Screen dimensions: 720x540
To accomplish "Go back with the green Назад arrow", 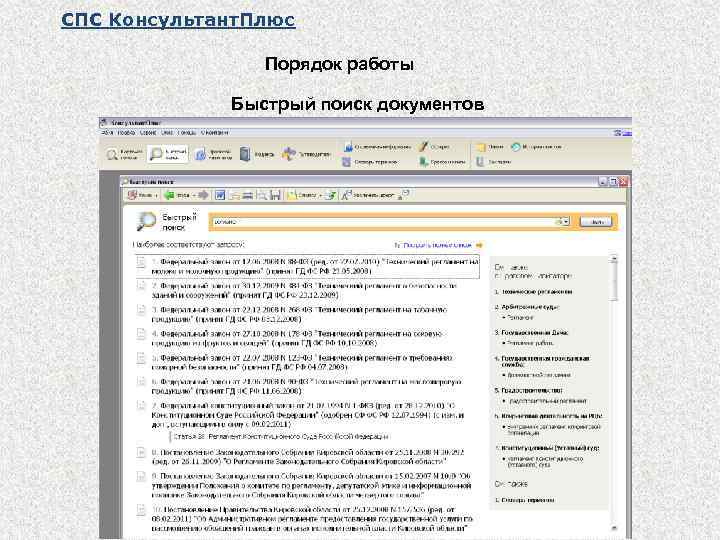I will (169, 195).
